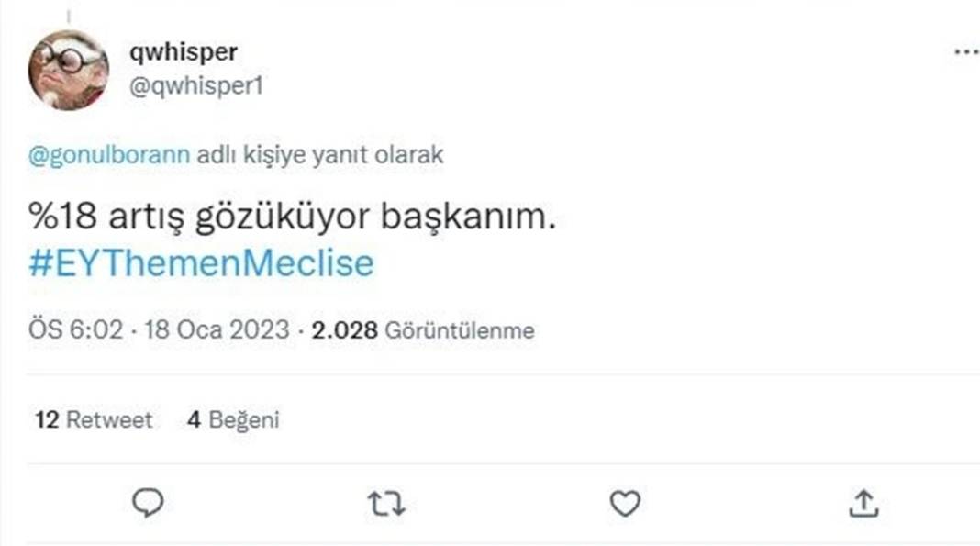980x546 pixels.
Task: Select the Beğeni count entry
Action: click(x=235, y=420)
